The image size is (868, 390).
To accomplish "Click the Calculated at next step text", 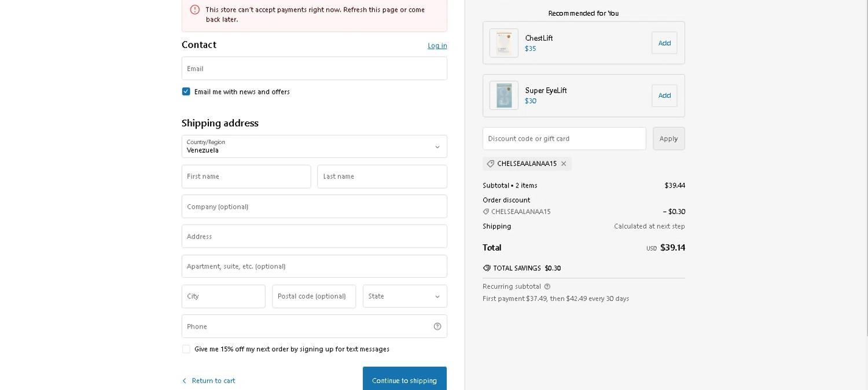I will (649, 226).
